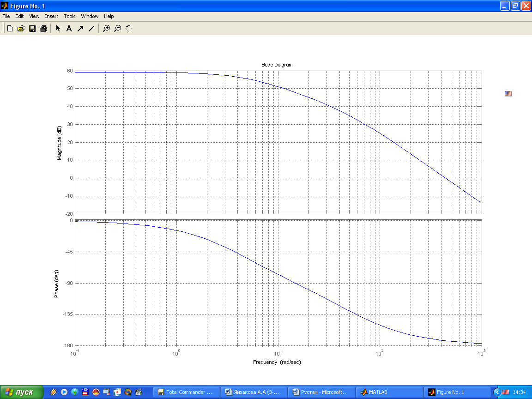Click the -180 tick label on phase axis

pyautogui.click(x=68, y=345)
